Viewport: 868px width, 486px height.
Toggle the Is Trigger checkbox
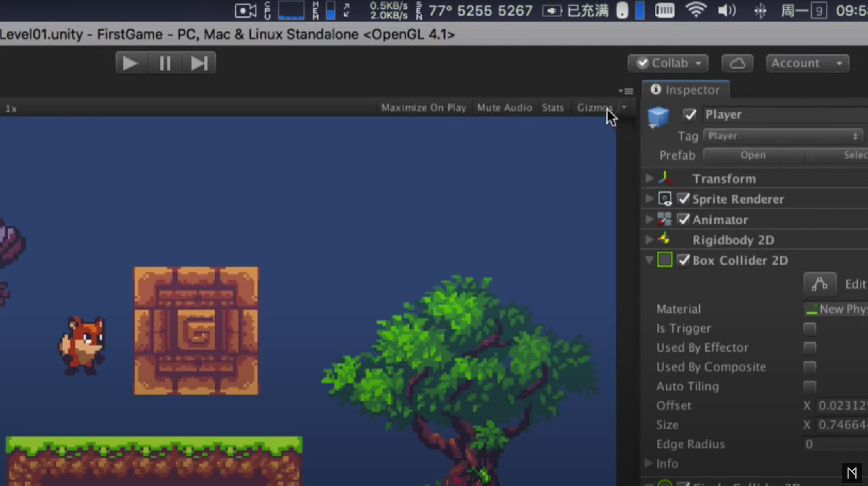tap(809, 328)
